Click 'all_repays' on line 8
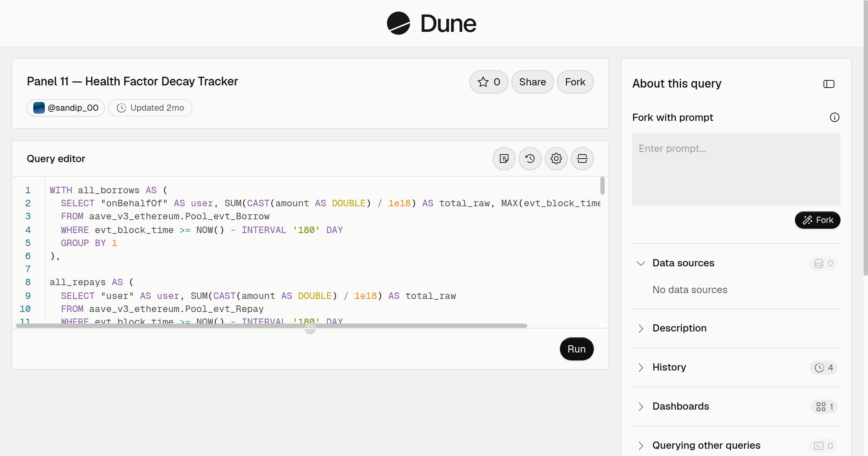 (x=77, y=282)
